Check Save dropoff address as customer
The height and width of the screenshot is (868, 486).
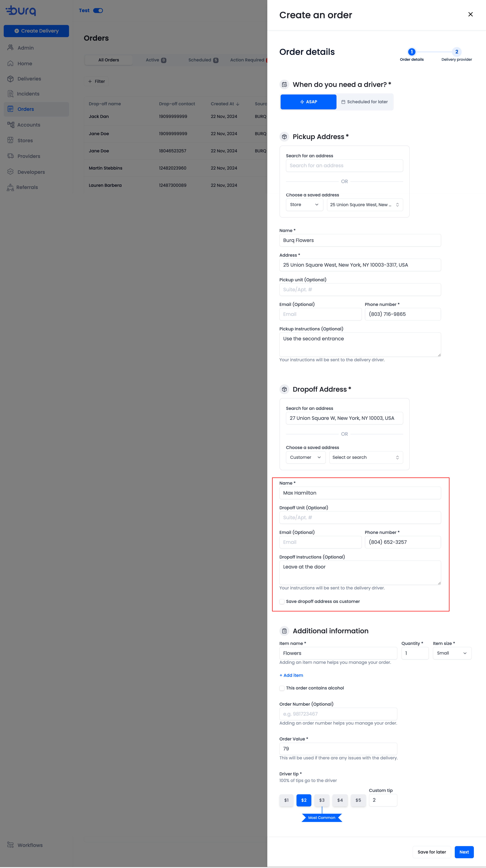[x=282, y=602]
